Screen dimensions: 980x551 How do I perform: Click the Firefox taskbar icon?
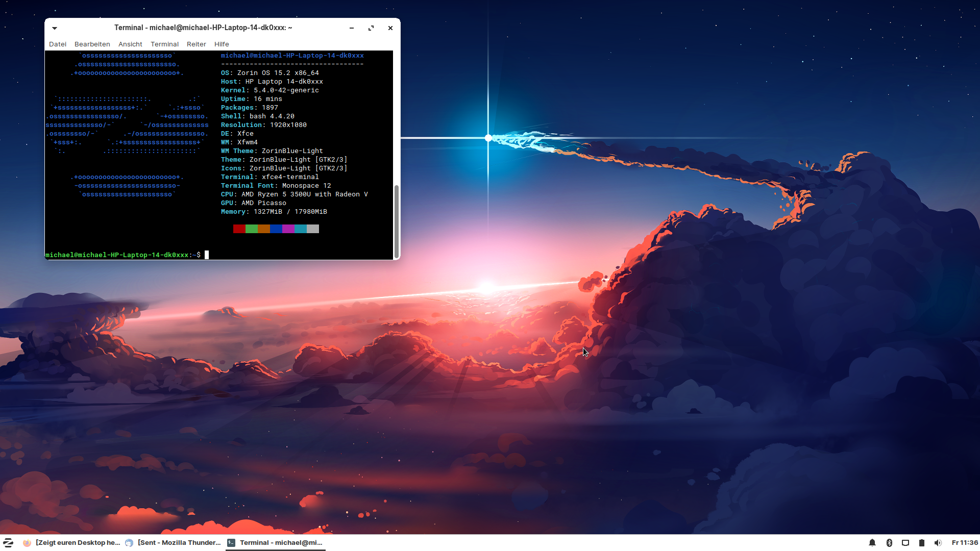pyautogui.click(x=27, y=543)
